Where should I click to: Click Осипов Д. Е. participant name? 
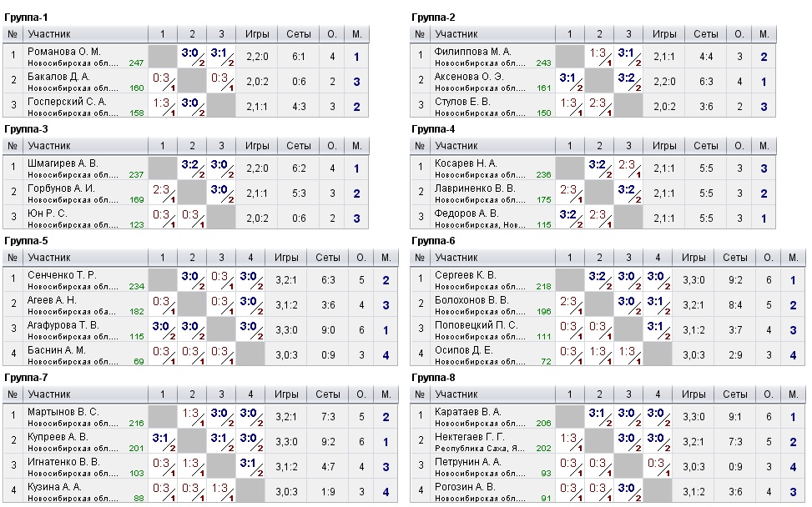coord(464,350)
